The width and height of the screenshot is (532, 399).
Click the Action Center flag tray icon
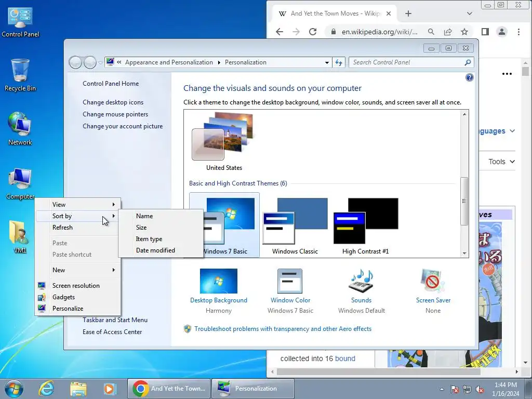click(x=454, y=389)
